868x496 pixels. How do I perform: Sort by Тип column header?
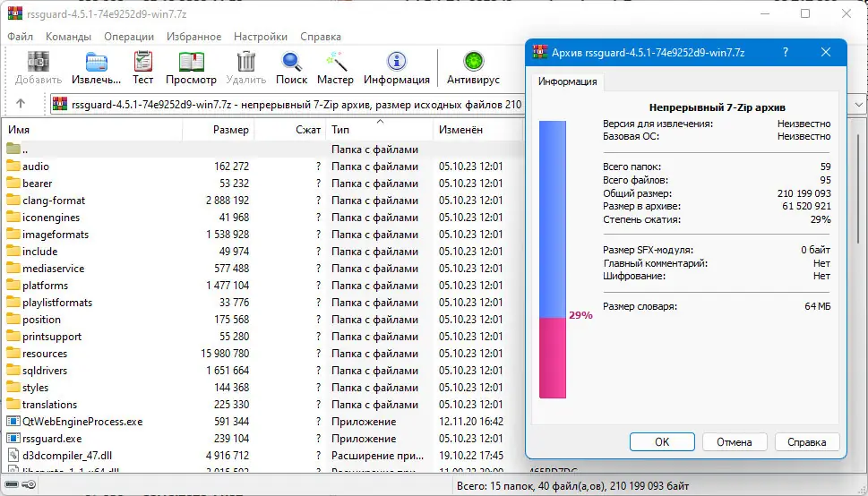coord(379,130)
